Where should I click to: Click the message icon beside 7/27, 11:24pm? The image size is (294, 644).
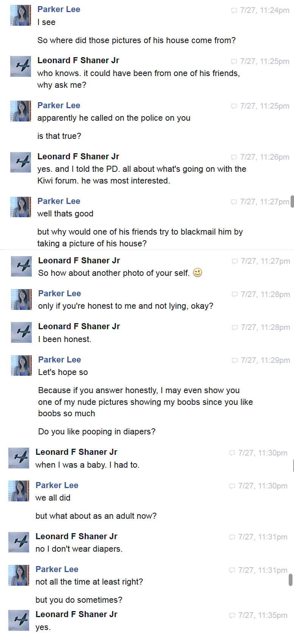[234, 11]
